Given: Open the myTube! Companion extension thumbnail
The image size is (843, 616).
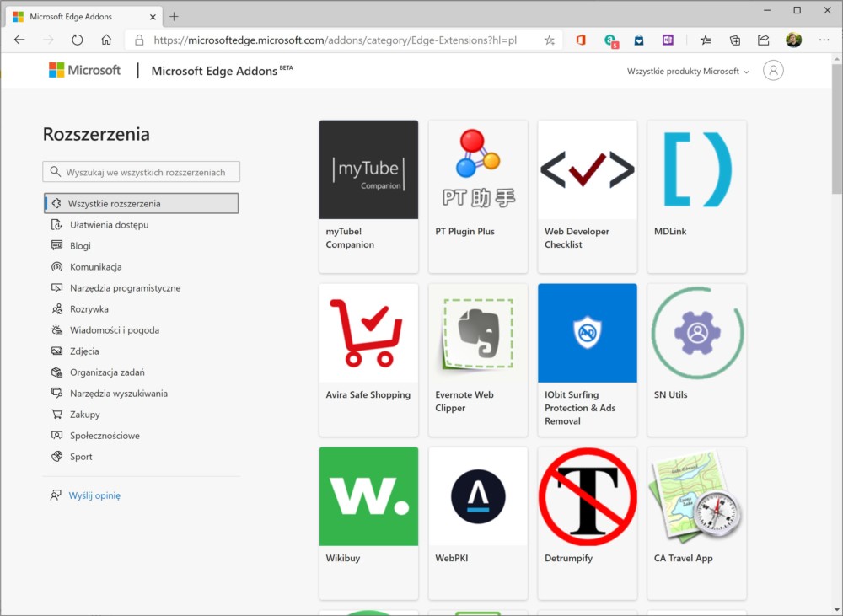Looking at the screenshot, I should pyautogui.click(x=369, y=169).
